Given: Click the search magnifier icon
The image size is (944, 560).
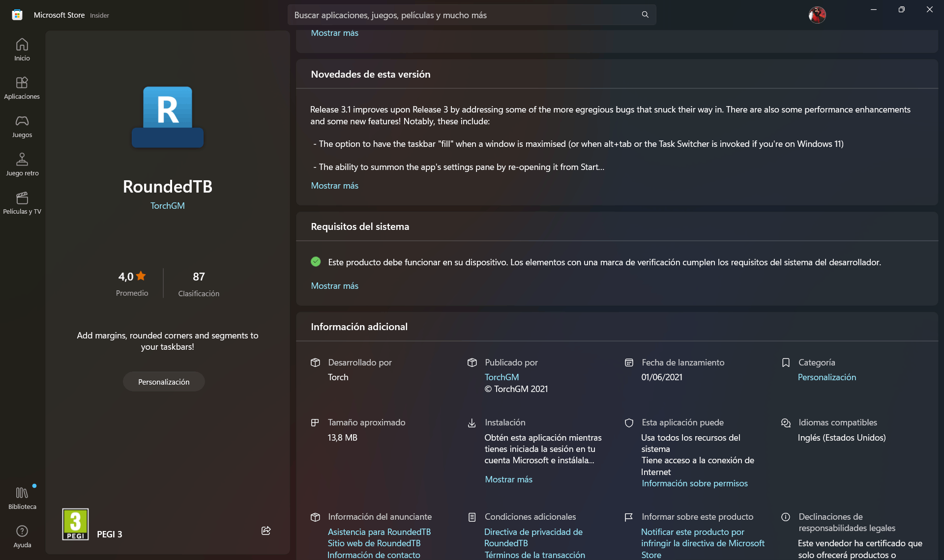Looking at the screenshot, I should pyautogui.click(x=645, y=15).
